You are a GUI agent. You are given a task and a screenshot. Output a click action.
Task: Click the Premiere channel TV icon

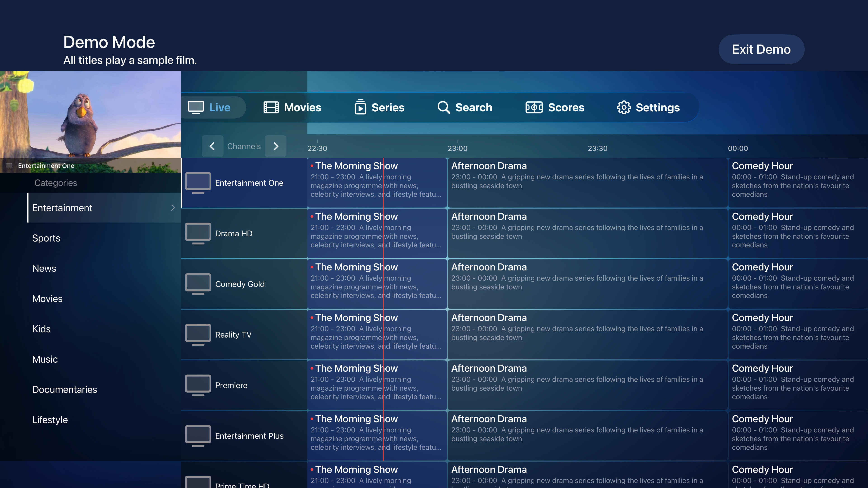198,385
